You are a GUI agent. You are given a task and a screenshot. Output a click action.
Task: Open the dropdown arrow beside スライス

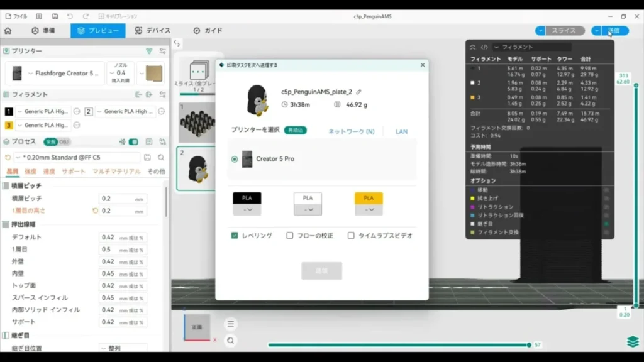point(540,31)
